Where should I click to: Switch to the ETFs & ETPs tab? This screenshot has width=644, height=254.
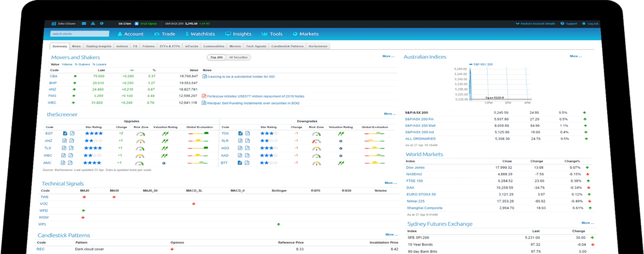170,47
